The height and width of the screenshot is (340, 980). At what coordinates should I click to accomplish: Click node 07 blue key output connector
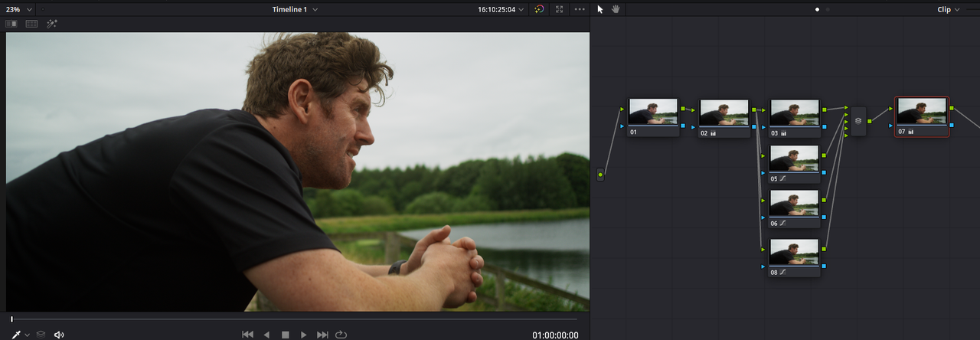tap(952, 125)
